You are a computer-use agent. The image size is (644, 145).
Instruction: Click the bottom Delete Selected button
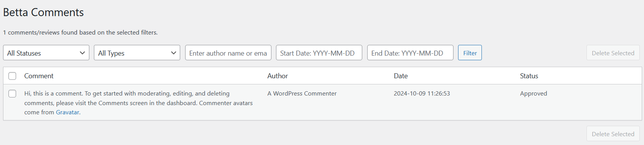point(613,134)
